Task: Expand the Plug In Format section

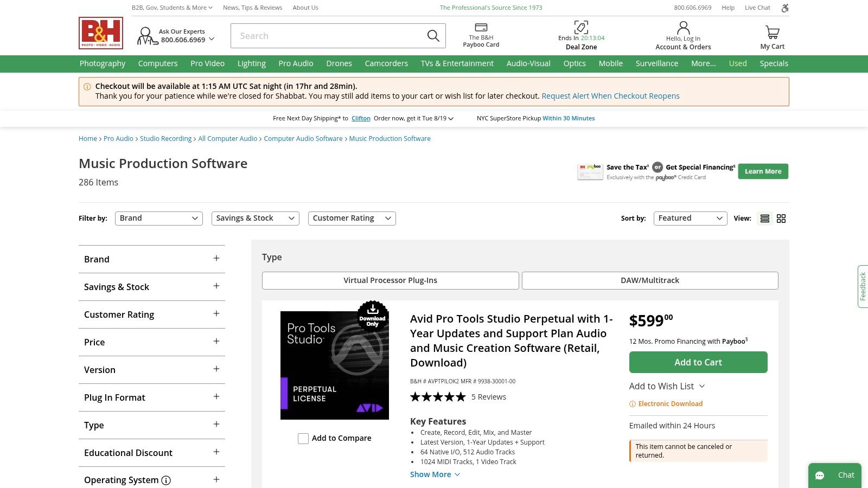Action: (x=152, y=397)
